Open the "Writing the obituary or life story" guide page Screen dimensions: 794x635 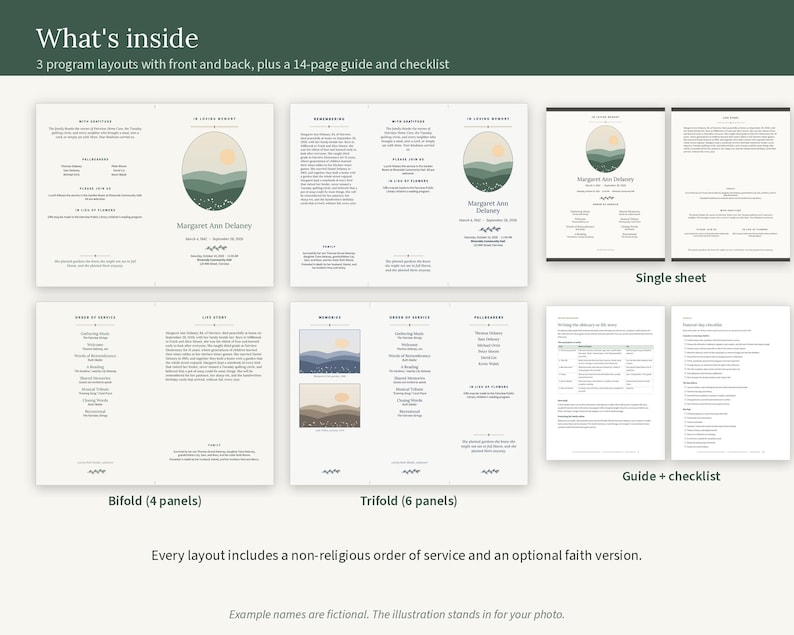point(605,383)
